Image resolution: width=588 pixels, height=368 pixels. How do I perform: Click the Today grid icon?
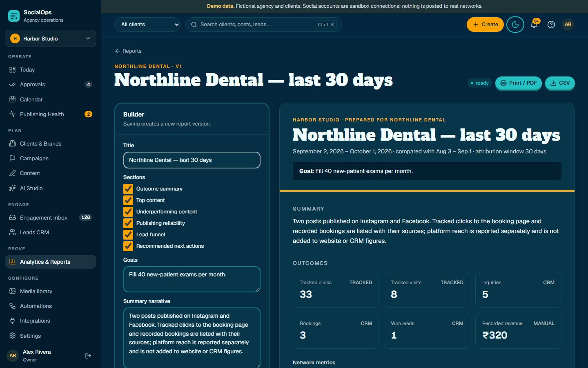pos(13,70)
